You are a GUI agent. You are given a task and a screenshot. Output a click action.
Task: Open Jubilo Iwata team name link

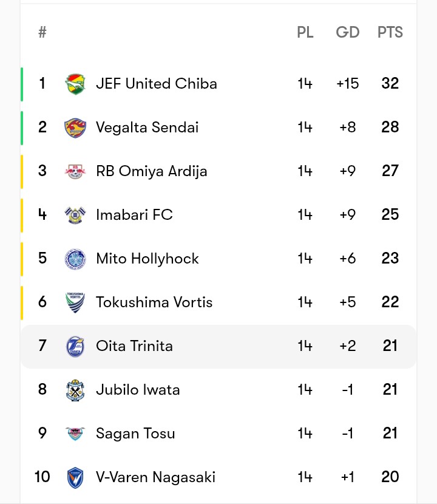pos(138,390)
